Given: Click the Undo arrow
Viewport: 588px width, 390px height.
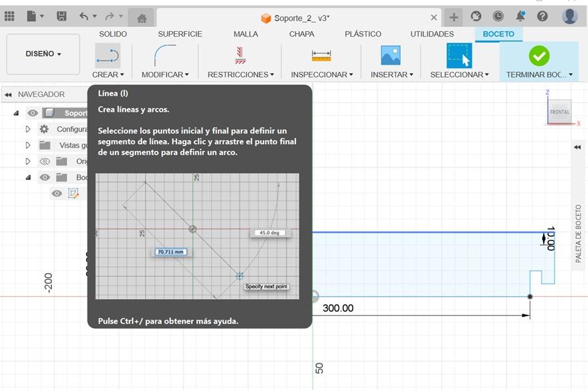Looking at the screenshot, I should (x=84, y=16).
